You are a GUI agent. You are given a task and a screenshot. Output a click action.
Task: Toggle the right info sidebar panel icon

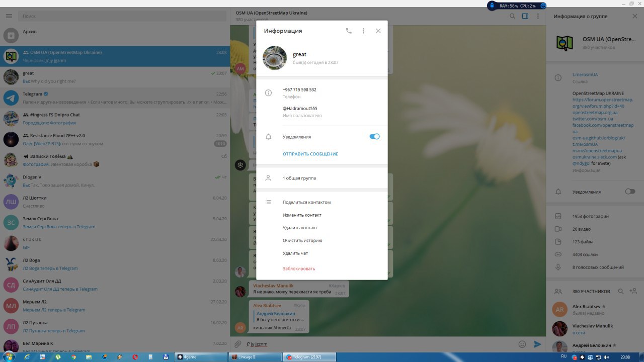(525, 16)
